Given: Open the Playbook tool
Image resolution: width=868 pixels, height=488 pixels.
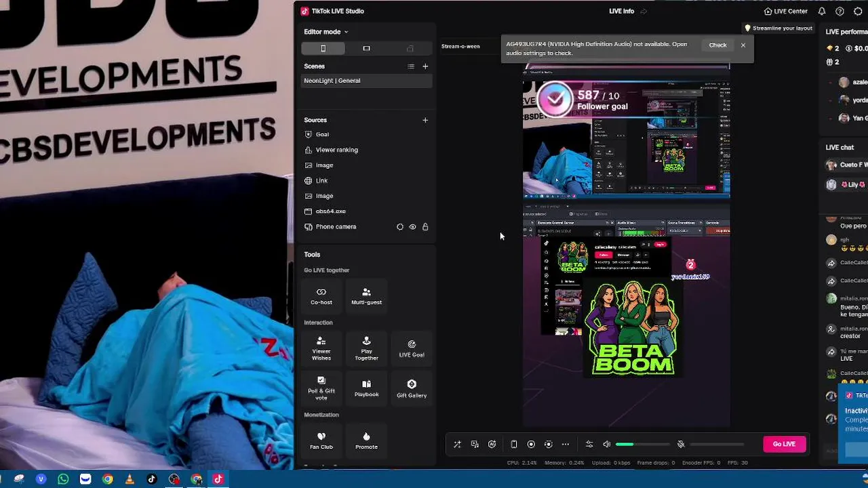Looking at the screenshot, I should tap(366, 388).
